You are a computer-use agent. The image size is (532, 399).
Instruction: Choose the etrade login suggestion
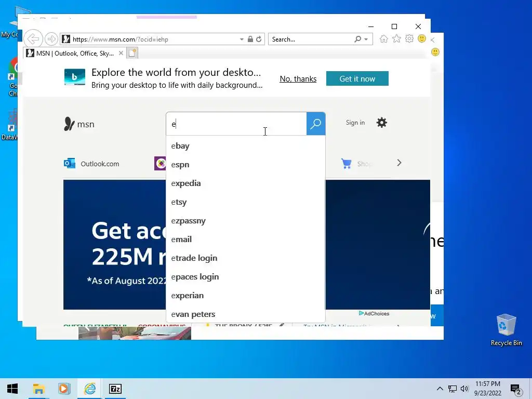[246, 258]
